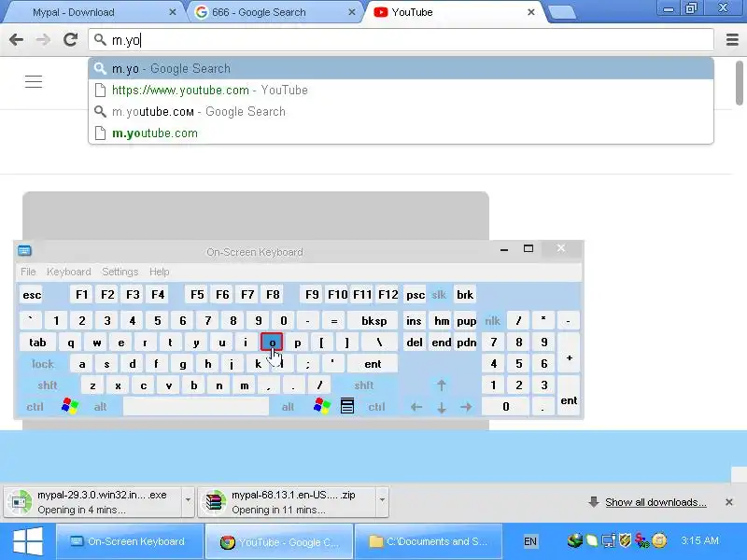The image size is (747, 560).
Task: Click the page vertical scrollbar thumb
Action: 739,83
